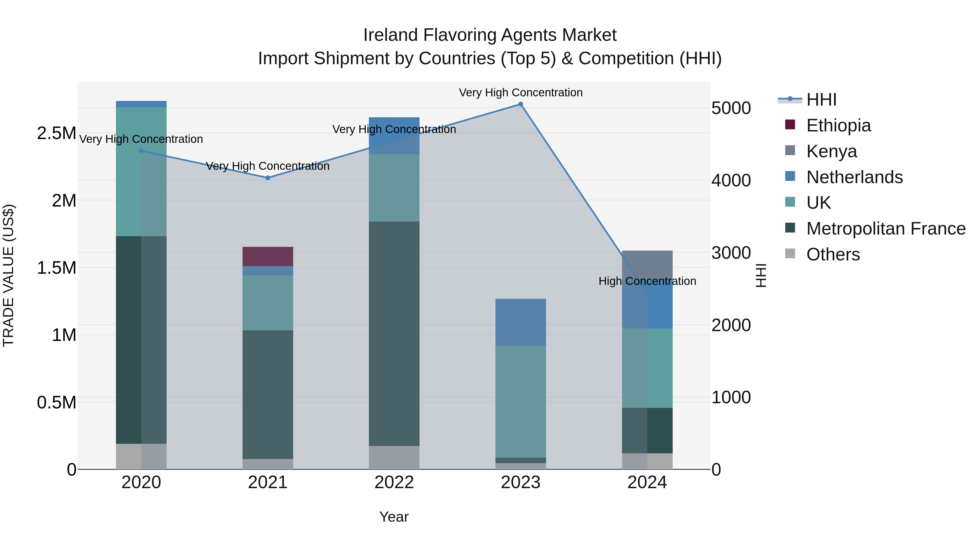Click the TRADE VALUE (US$) axis title
This screenshot has width=980, height=551.
tap(8, 275)
